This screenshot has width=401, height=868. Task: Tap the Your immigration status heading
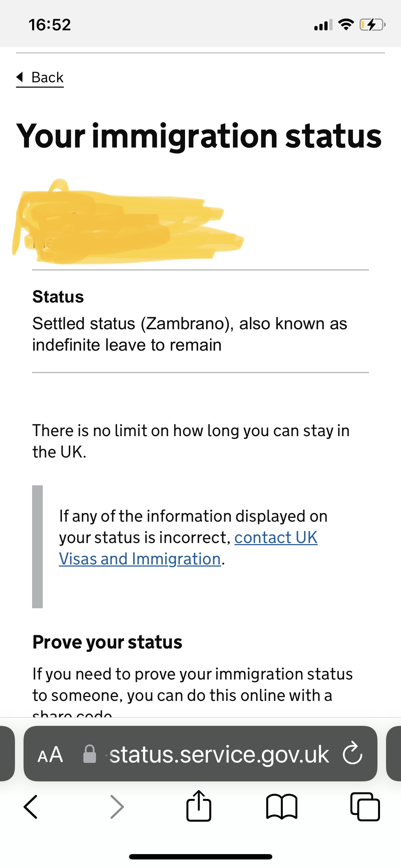point(199,136)
